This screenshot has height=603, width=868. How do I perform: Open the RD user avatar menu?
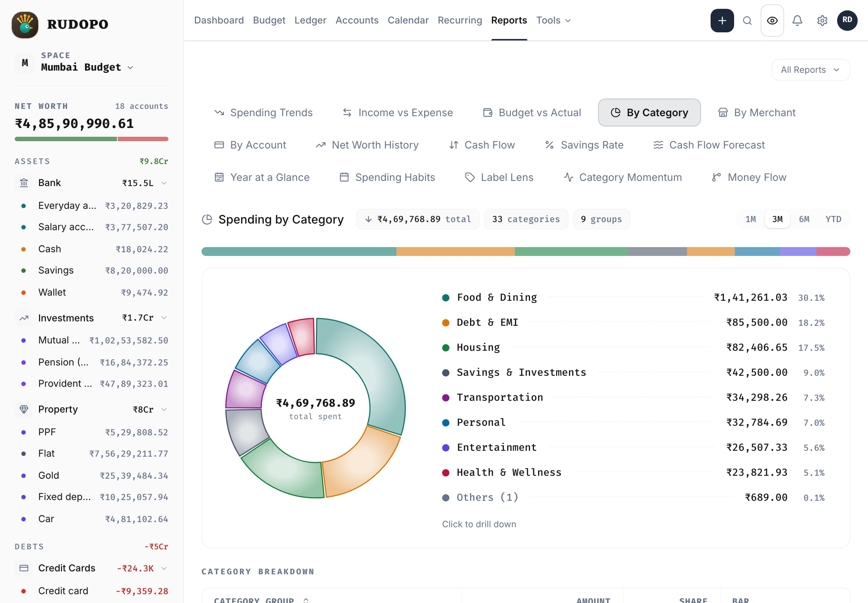pos(847,20)
